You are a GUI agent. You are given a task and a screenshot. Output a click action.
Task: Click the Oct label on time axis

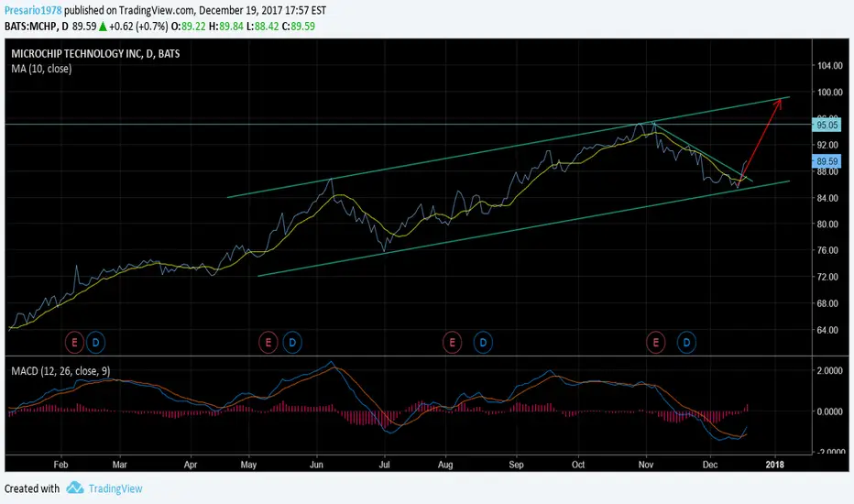point(578,465)
